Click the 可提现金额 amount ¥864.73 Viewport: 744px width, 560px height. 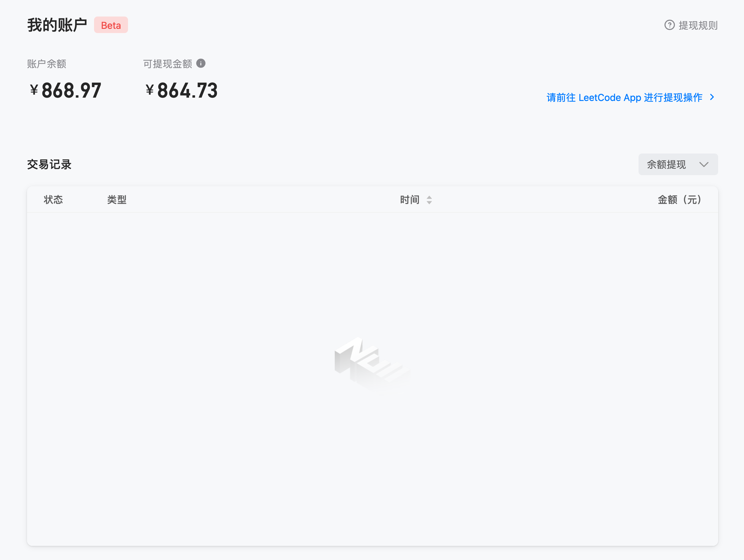pos(181,90)
